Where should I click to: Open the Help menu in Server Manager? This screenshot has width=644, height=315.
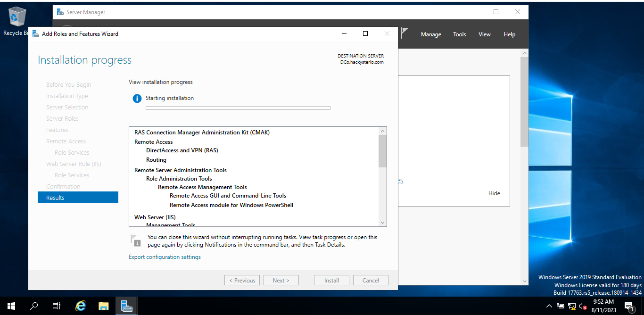coord(510,34)
